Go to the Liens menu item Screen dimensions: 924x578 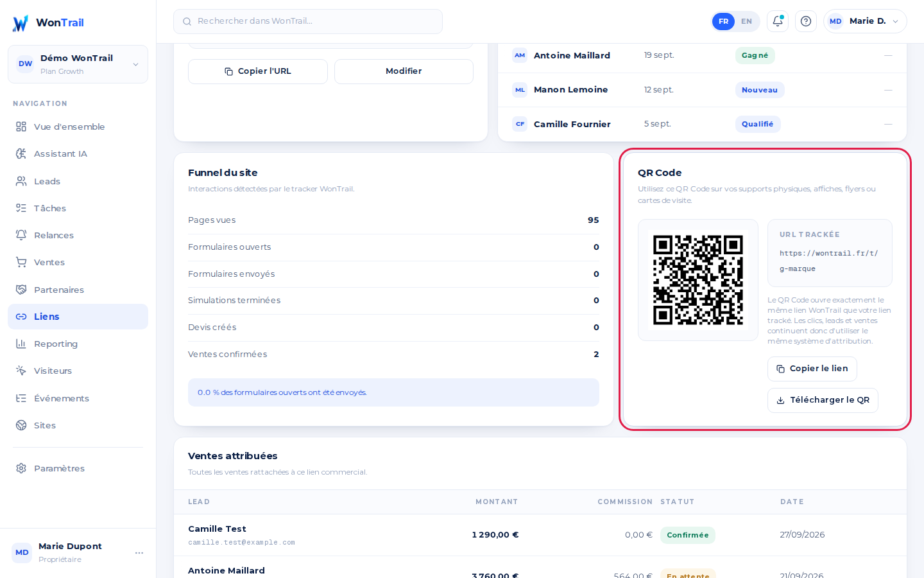[78, 317]
